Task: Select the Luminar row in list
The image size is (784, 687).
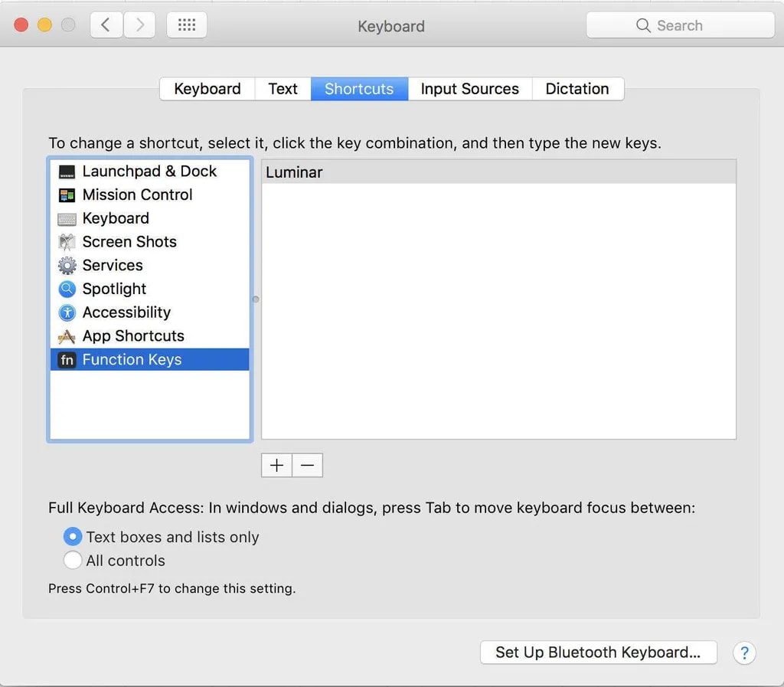Action: (x=498, y=172)
